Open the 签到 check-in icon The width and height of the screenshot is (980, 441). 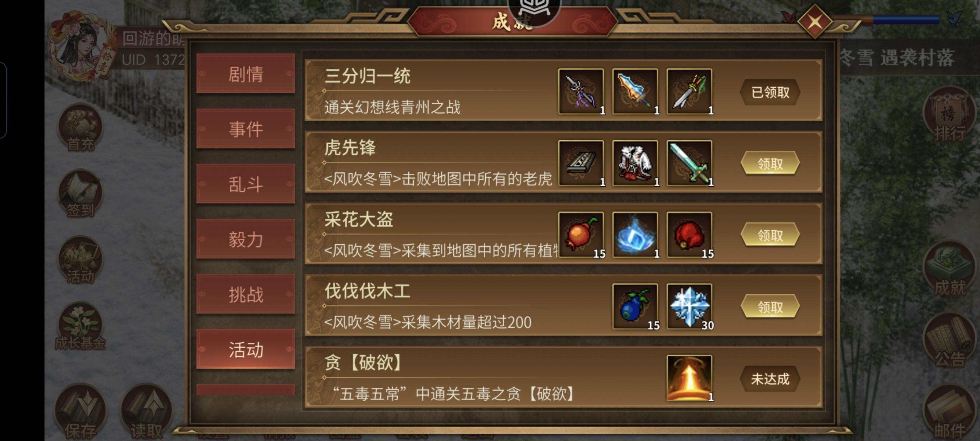click(x=80, y=194)
